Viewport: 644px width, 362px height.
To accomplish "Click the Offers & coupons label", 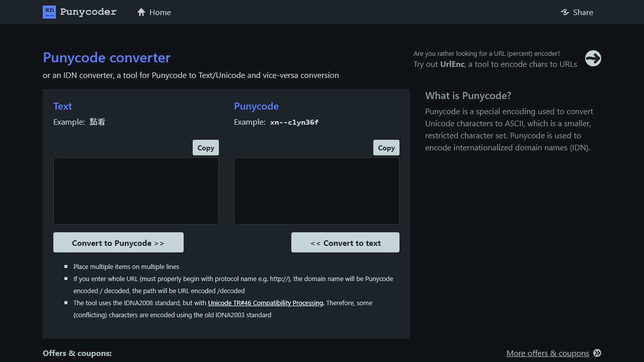I will 77,353.
